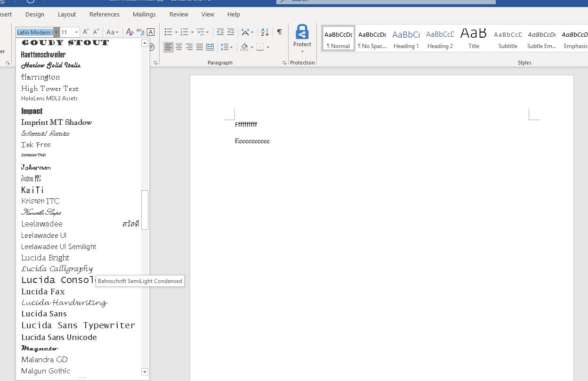The height and width of the screenshot is (381, 588).
Task: Apply borders with the Borders icon
Action: [x=260, y=47]
